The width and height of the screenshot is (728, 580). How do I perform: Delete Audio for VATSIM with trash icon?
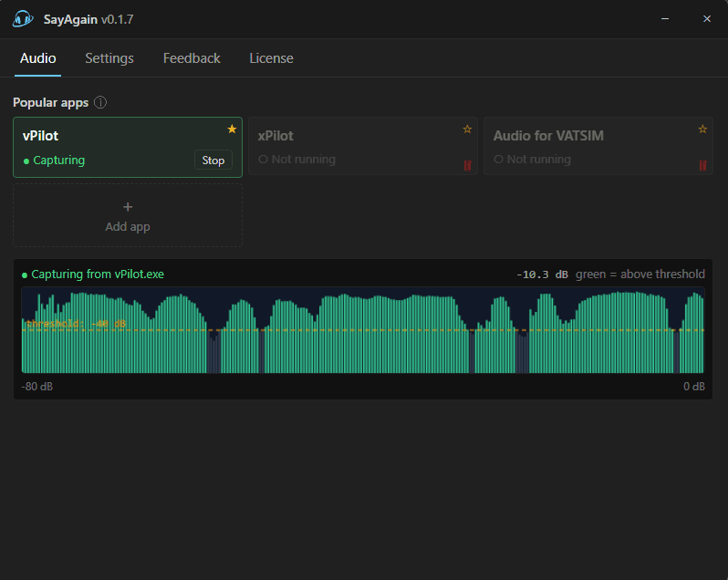tap(703, 165)
